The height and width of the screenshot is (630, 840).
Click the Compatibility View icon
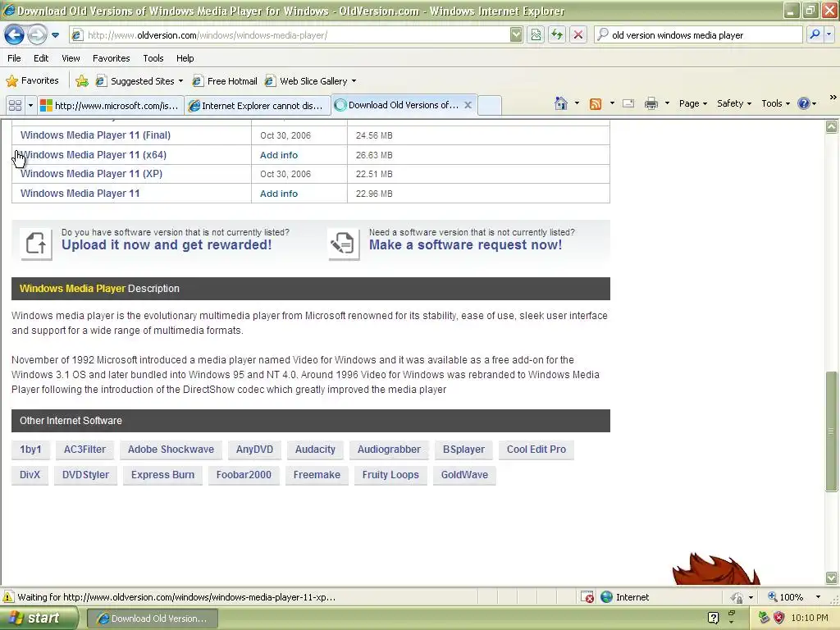pos(536,35)
